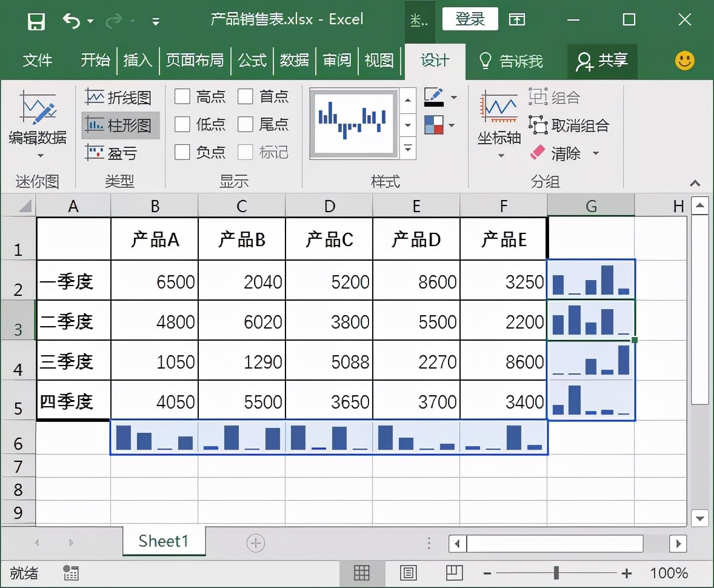Click the Undo arrow icon

click(72, 21)
